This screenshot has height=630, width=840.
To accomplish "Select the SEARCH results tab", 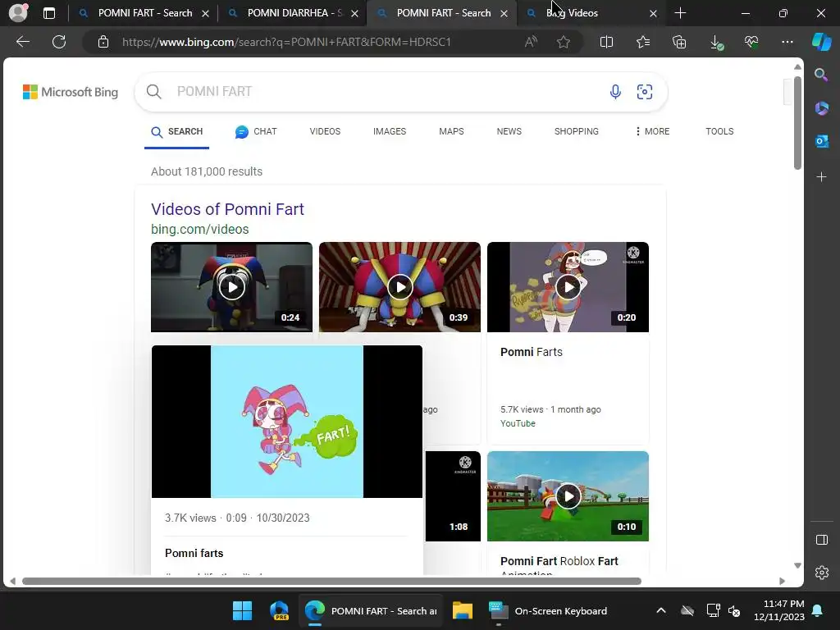I will 177,132.
